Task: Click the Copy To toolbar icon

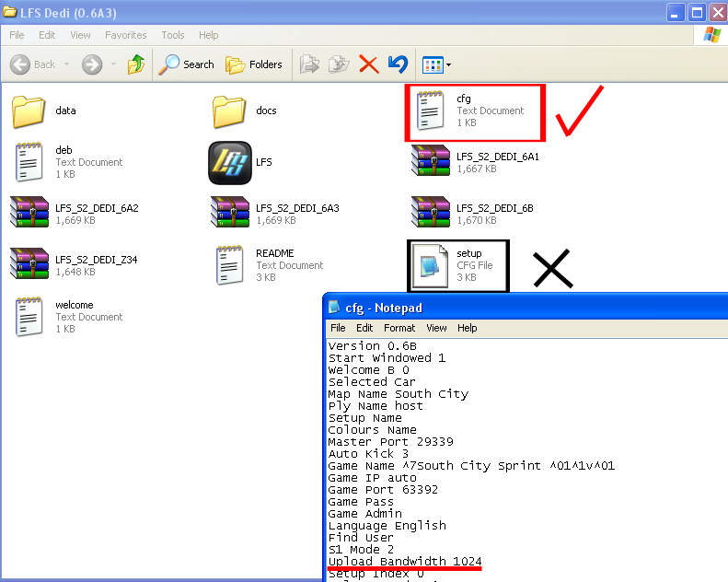Action: [x=339, y=64]
